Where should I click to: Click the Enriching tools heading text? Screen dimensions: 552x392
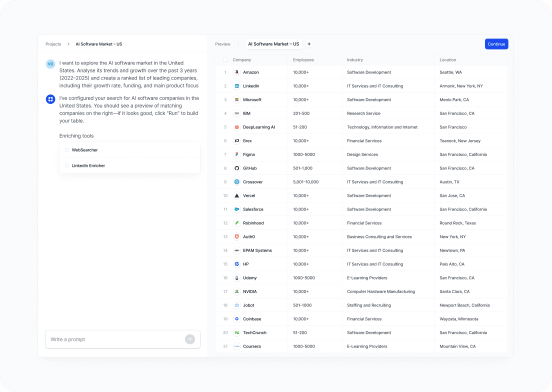(x=76, y=136)
